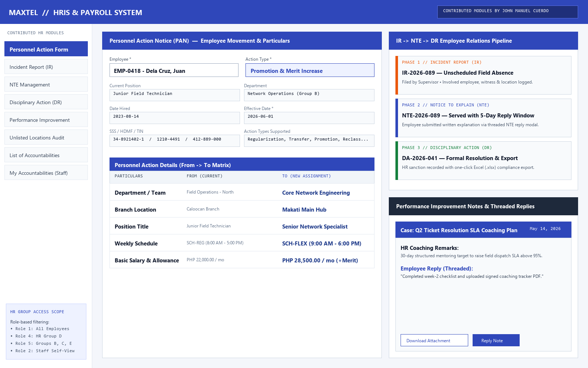Select Performance Improvement in sidebar
588x368 pixels.
[x=46, y=120]
